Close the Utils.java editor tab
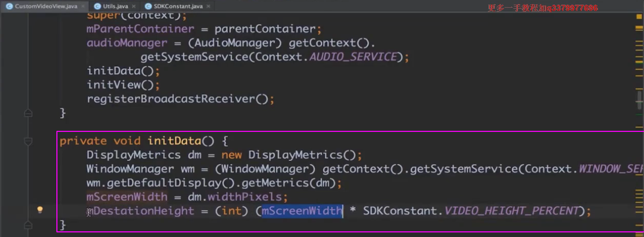This screenshot has width=644, height=237. pos(133,7)
